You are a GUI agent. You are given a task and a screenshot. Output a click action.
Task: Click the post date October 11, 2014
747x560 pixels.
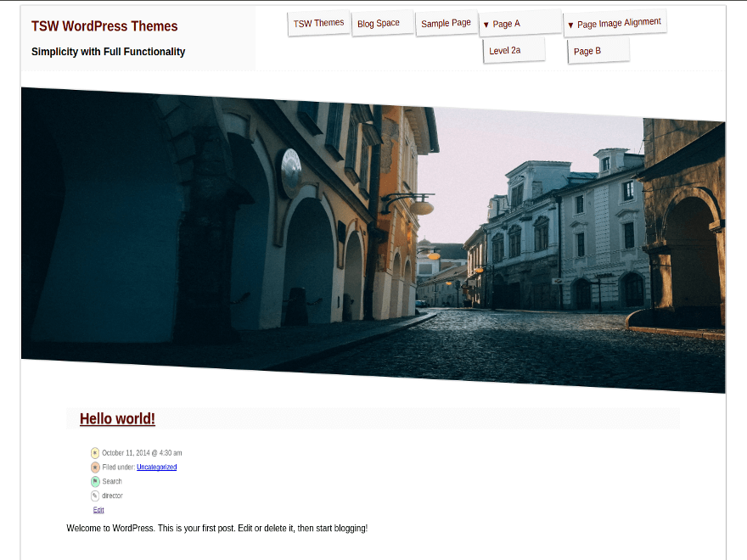pyautogui.click(x=142, y=453)
